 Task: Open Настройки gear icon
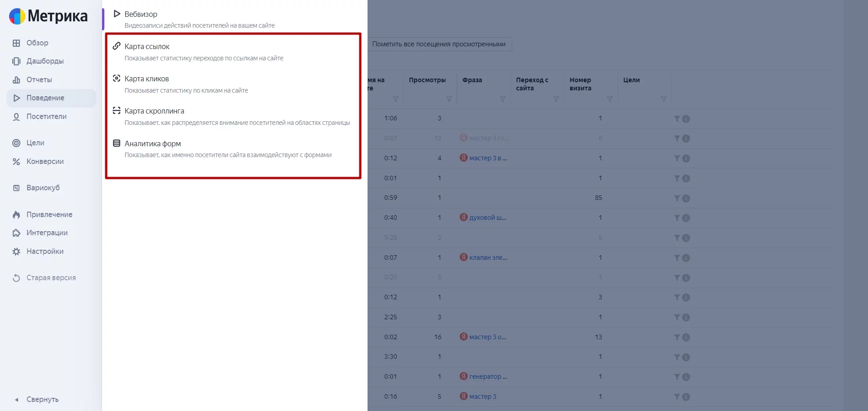(16, 252)
